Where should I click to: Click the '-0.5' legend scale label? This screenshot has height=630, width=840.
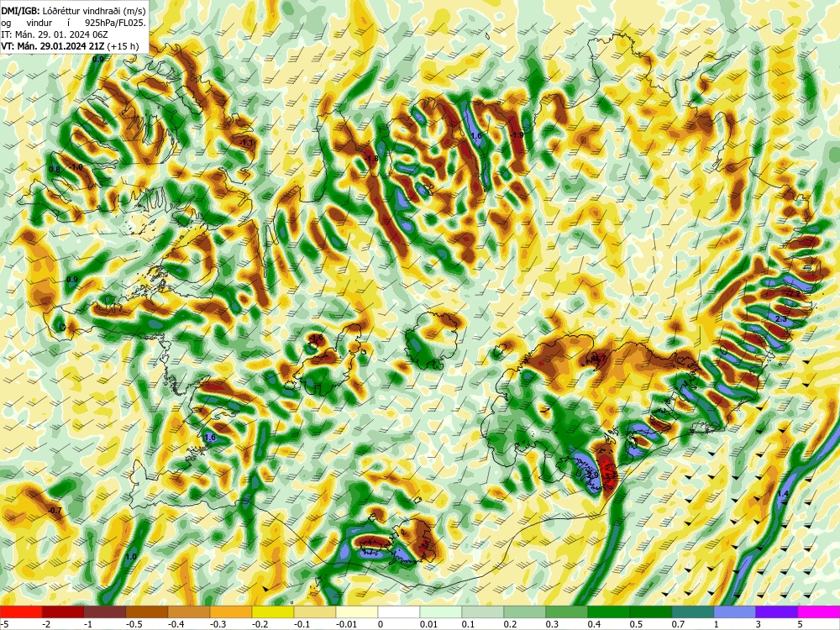coord(134,624)
